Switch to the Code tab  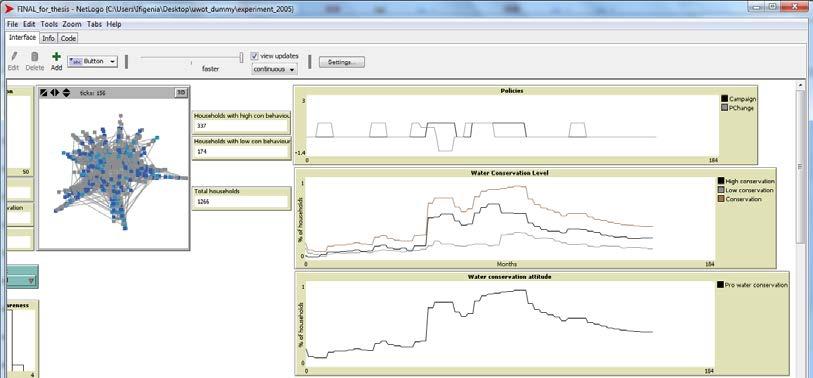click(68, 38)
